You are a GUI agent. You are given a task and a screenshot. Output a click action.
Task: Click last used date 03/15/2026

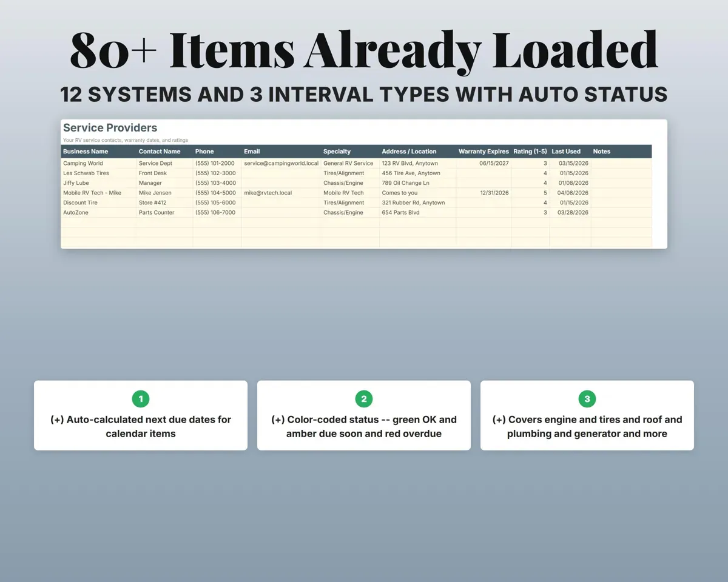pos(570,163)
